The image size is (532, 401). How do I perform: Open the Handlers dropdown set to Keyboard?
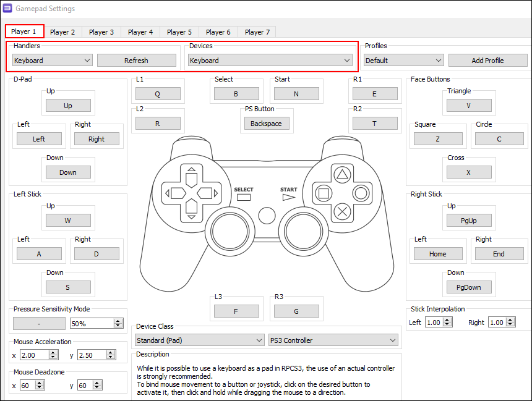(52, 61)
